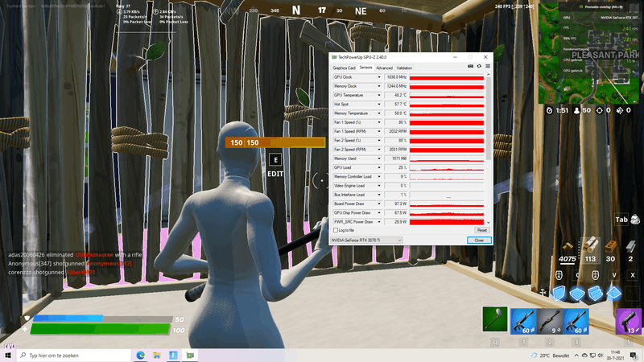The height and width of the screenshot is (362, 644).
Task: Open Memory Used sensor dropdown
Action: 378,158
